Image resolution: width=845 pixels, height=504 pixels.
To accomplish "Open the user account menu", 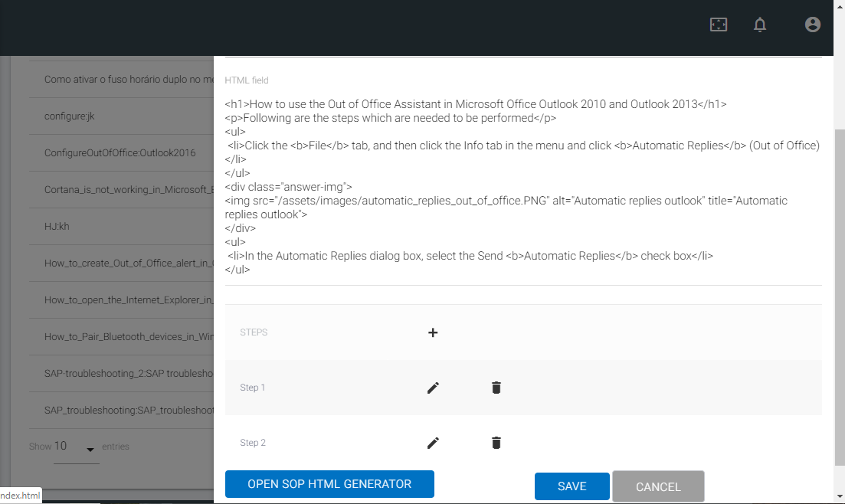I will coord(813,25).
